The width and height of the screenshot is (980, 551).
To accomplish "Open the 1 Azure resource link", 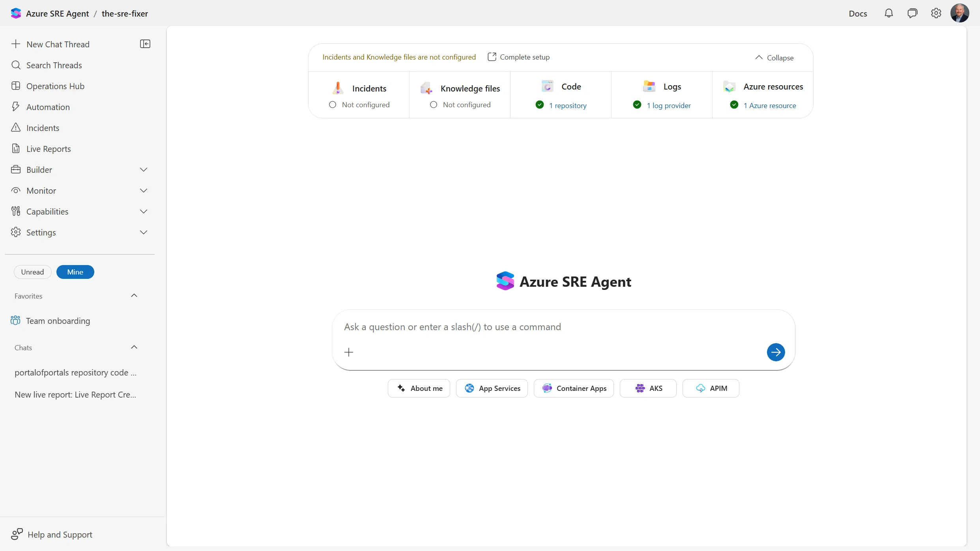I will click(x=770, y=105).
